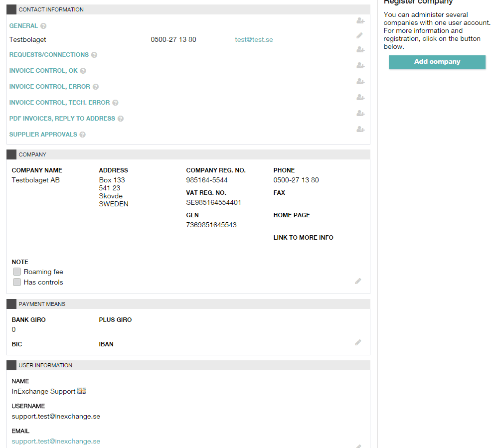Toggle the Has controls checkbox

pyautogui.click(x=17, y=282)
